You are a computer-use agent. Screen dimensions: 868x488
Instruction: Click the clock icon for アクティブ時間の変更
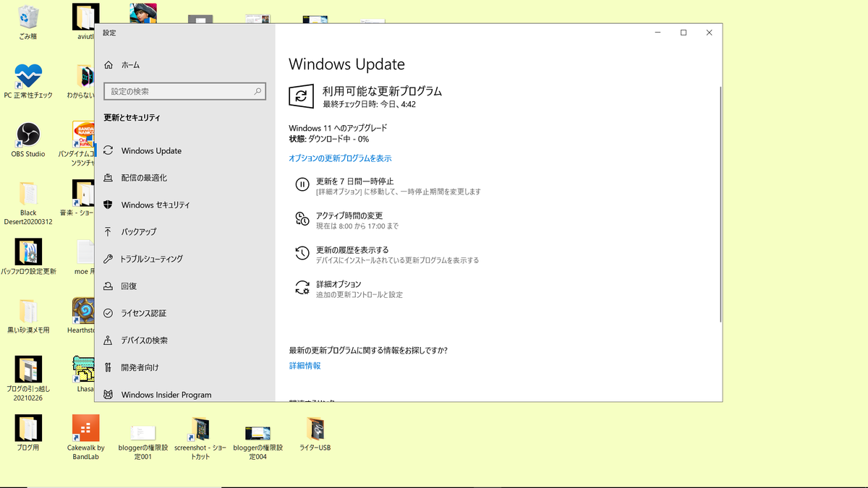pos(302,219)
